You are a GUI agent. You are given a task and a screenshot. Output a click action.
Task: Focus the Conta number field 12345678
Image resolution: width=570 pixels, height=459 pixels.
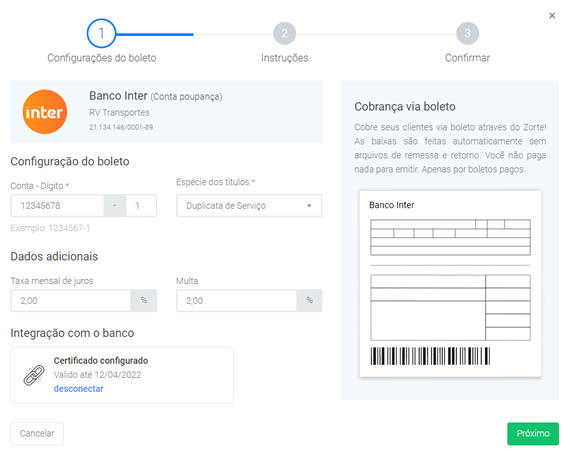(57, 206)
